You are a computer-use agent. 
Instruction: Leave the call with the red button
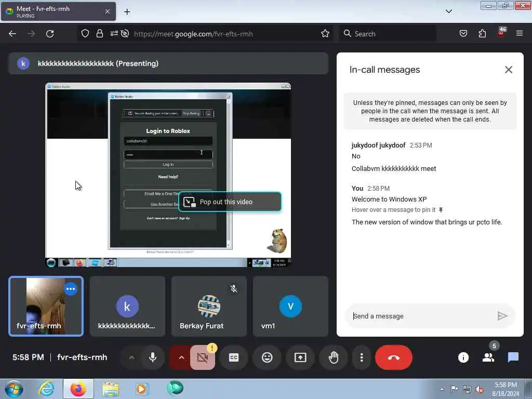pos(394,357)
